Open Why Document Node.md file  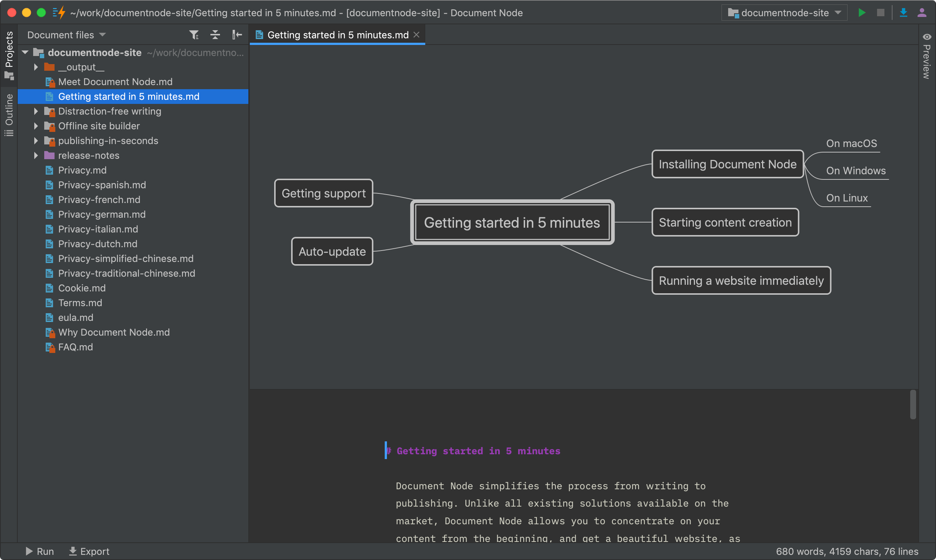114,332
